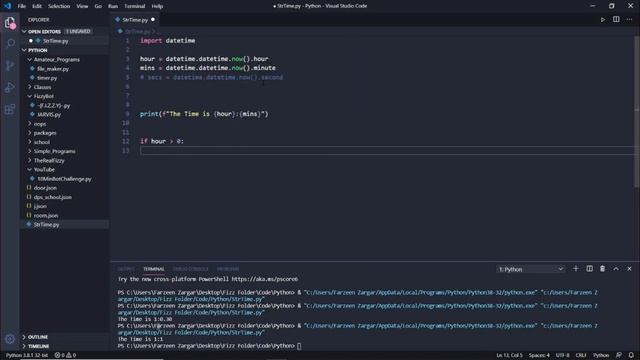Screen dimensions: 640x360
Task: Switch to the Problems panel tab
Action: pyautogui.click(x=228, y=269)
